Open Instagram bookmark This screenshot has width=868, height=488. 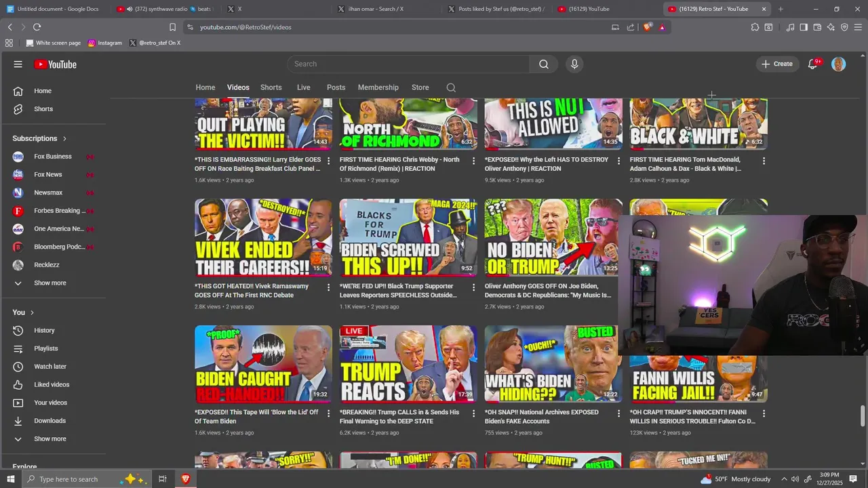[105, 43]
